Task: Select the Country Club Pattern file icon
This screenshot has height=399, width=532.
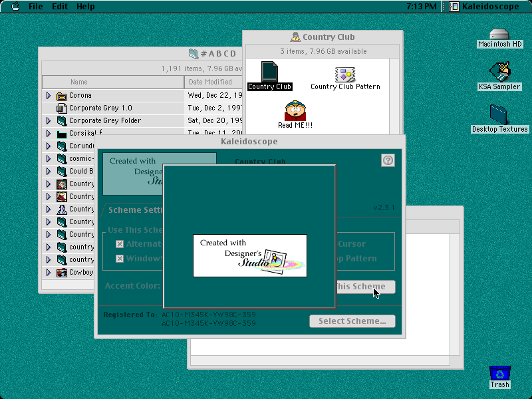Action: (345, 74)
